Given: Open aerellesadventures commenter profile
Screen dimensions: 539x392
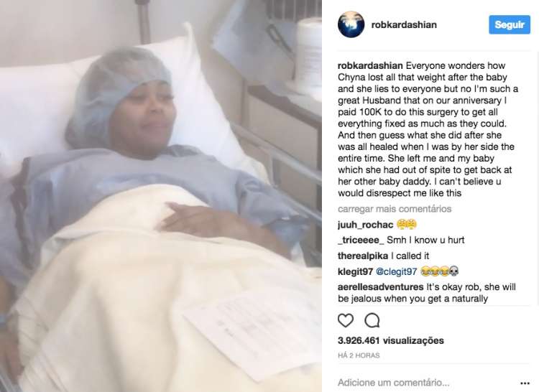Looking at the screenshot, I should pos(380,287).
